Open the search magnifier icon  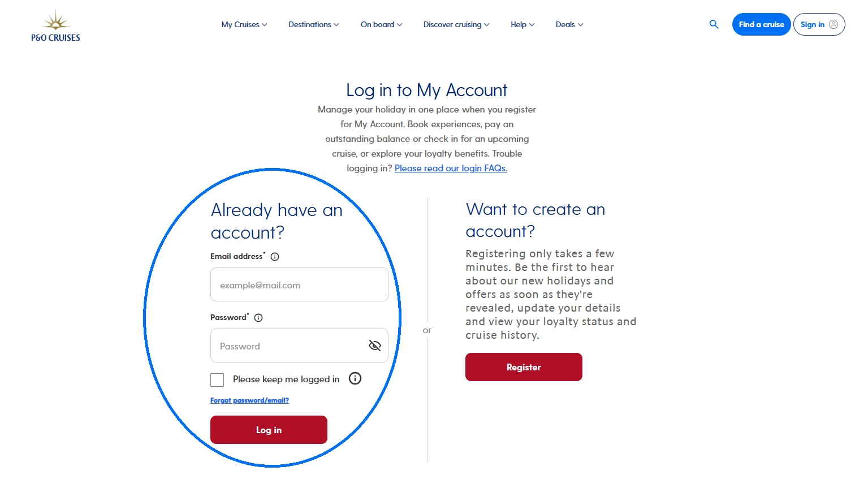click(x=714, y=24)
